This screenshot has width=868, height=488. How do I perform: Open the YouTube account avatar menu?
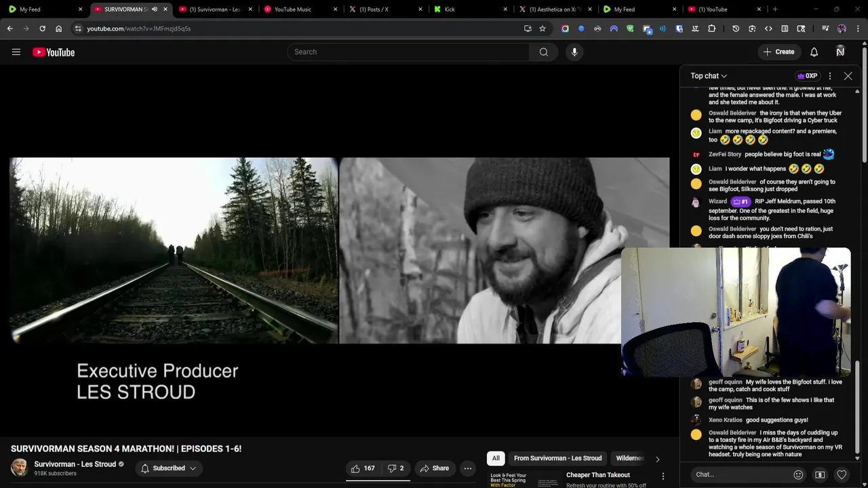coord(840,52)
